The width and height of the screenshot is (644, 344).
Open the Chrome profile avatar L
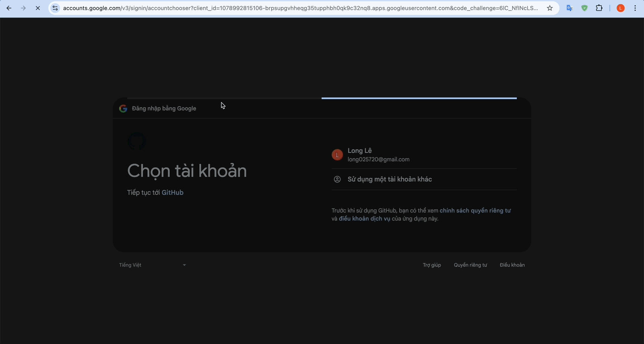click(621, 8)
